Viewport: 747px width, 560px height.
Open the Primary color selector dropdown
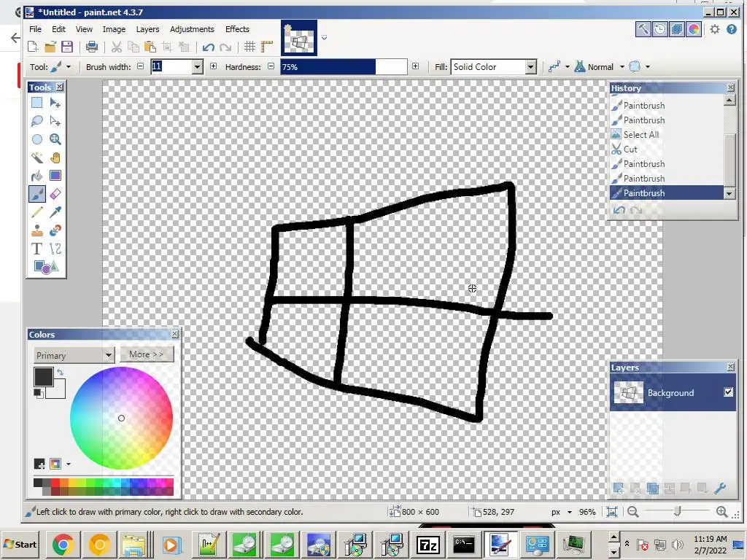[x=74, y=355]
